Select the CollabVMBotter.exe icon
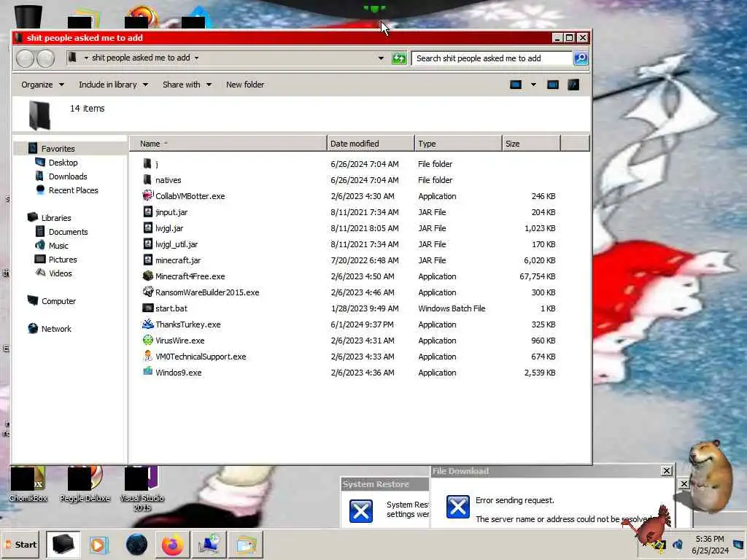 click(x=147, y=195)
